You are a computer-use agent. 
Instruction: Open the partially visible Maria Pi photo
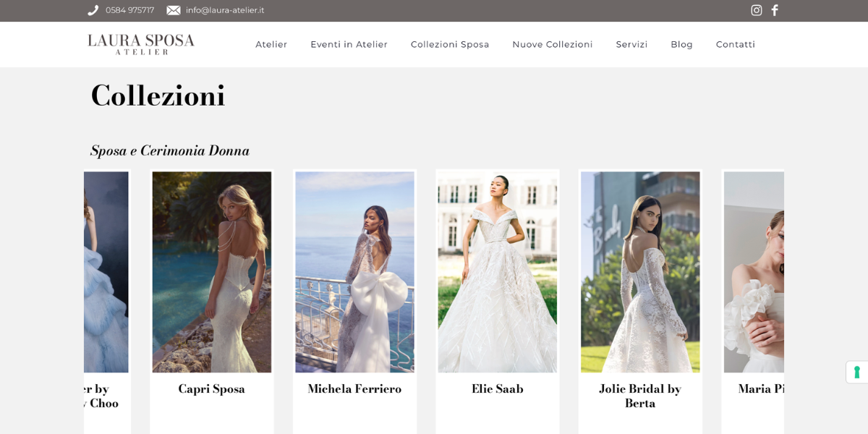754,272
